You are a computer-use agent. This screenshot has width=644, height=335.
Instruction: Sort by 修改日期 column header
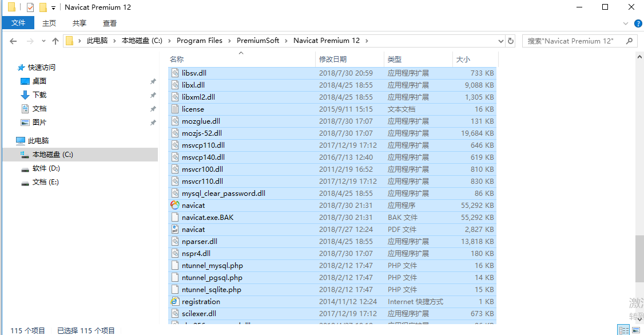349,59
